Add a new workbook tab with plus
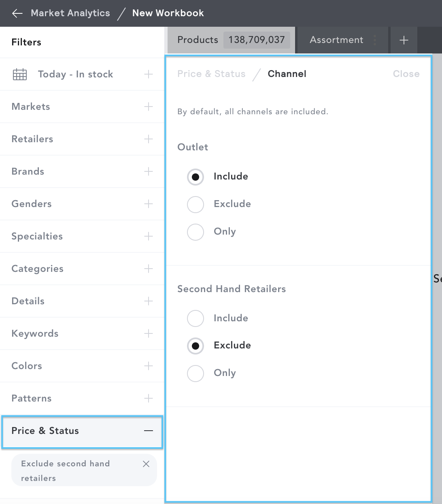Image resolution: width=442 pixels, height=504 pixels. pyautogui.click(x=404, y=40)
